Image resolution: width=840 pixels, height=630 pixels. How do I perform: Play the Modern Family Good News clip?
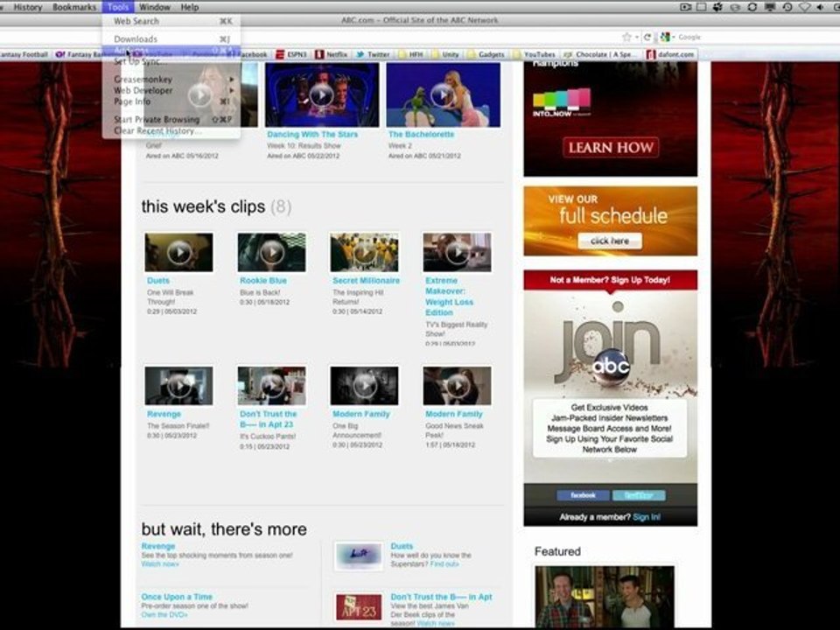click(x=457, y=386)
